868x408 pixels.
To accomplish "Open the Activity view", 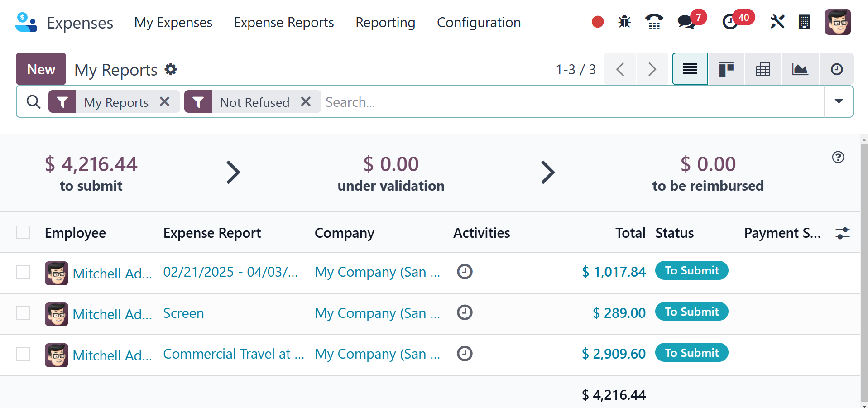I will point(837,69).
